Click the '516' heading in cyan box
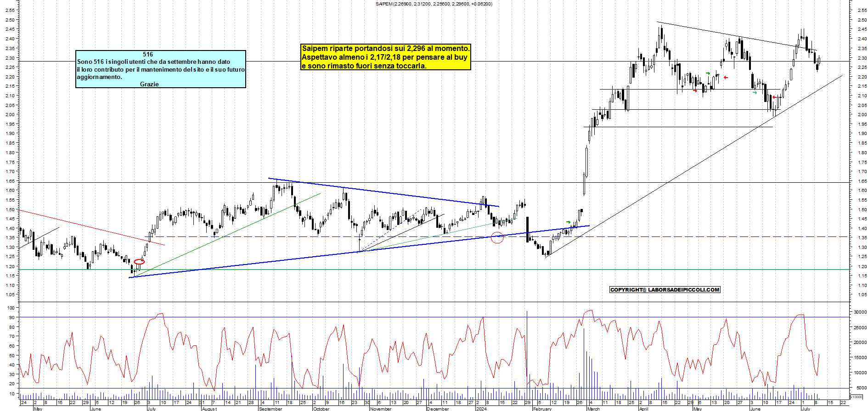Screen dimensions: 868x411 pos(148,54)
